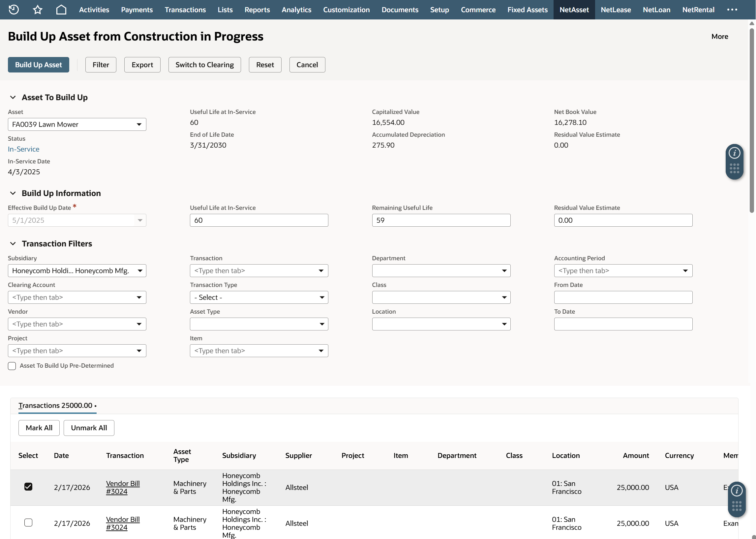Uncheck the first Vendor Bill #3024 row

[x=28, y=487]
